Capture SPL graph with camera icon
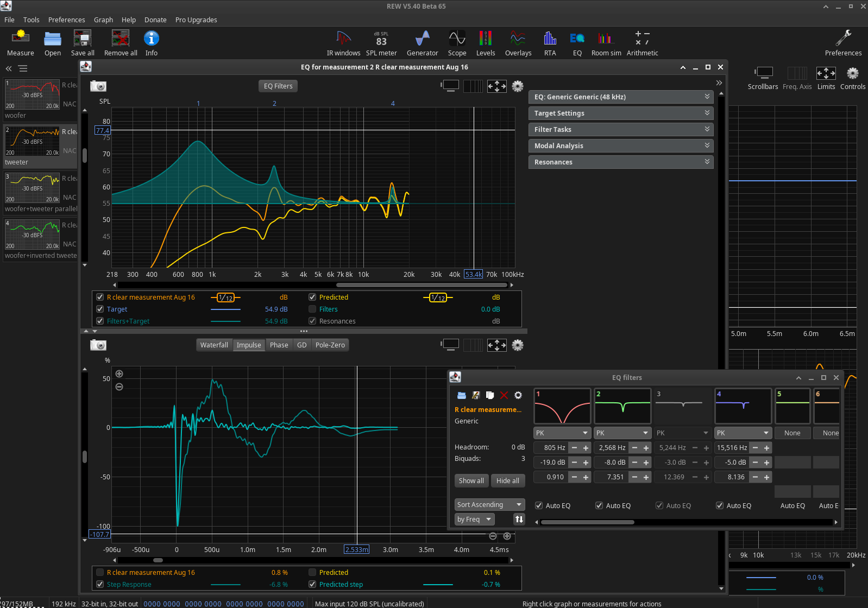Screen dimensions: 868x608 point(98,86)
